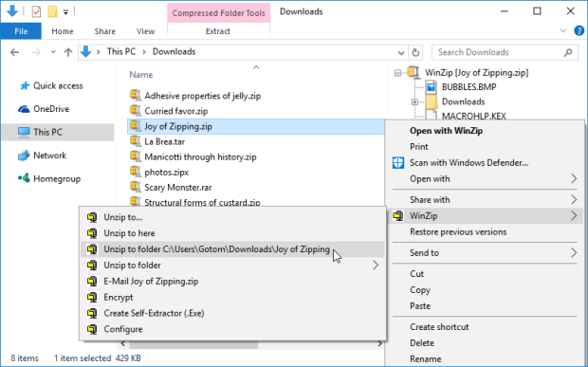Select La Brea.tar file
Screen dimensions: 588x367
pyautogui.click(x=165, y=141)
